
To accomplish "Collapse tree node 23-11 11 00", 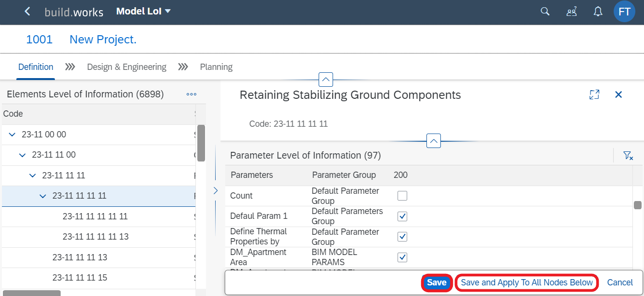I will point(22,155).
